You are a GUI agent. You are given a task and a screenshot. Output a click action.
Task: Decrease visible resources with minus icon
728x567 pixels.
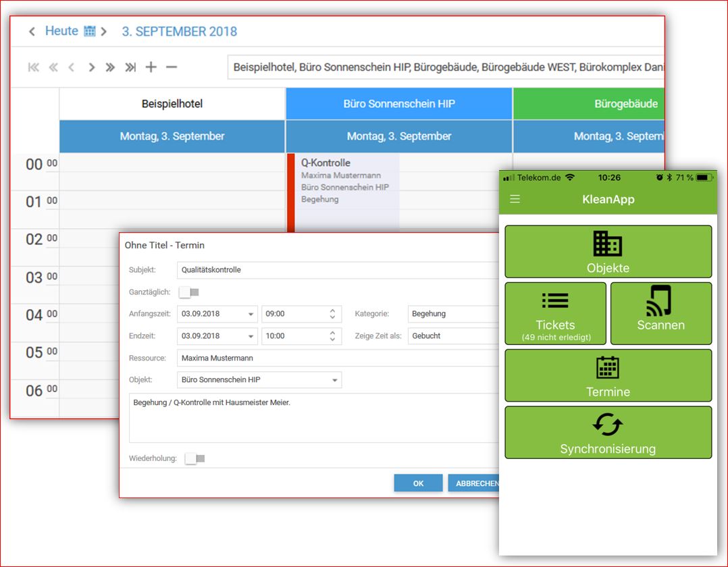172,67
